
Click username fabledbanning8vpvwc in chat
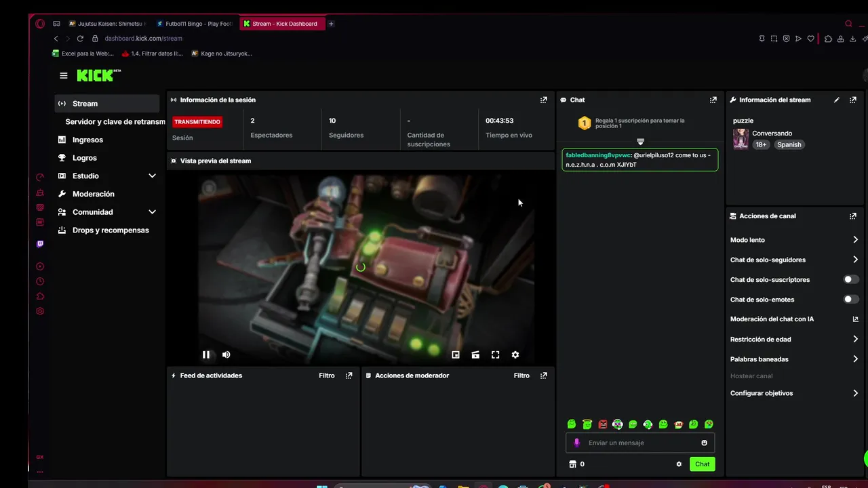click(598, 155)
